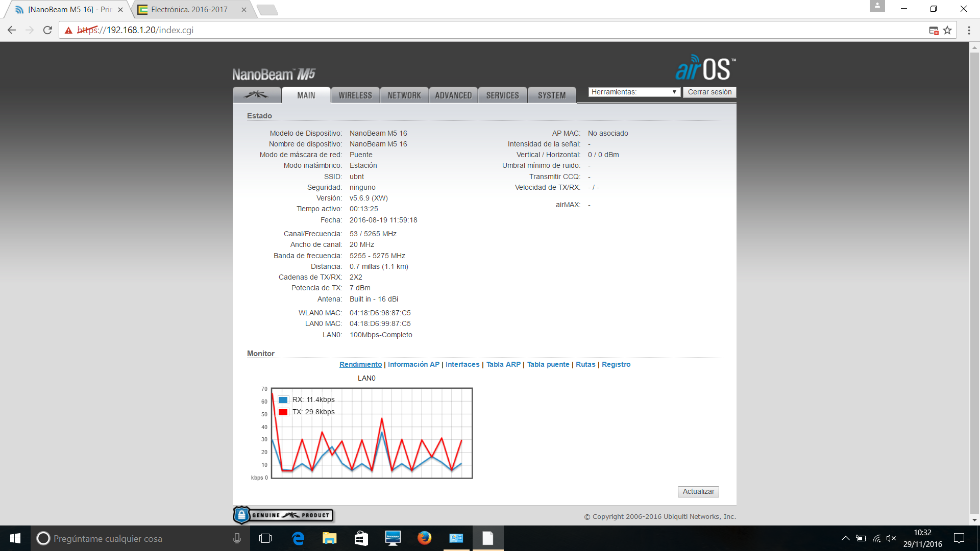
Task: Open Chrome three-dot menu
Action: 969,30
